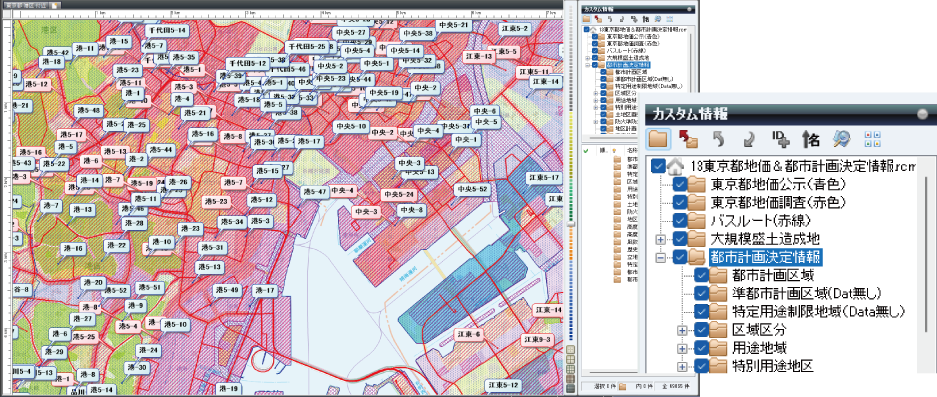Image resolution: width=937 pixels, height=397 pixels.
Task: Expand 用途地域 node in the enlarged tree
Action: coord(682,348)
